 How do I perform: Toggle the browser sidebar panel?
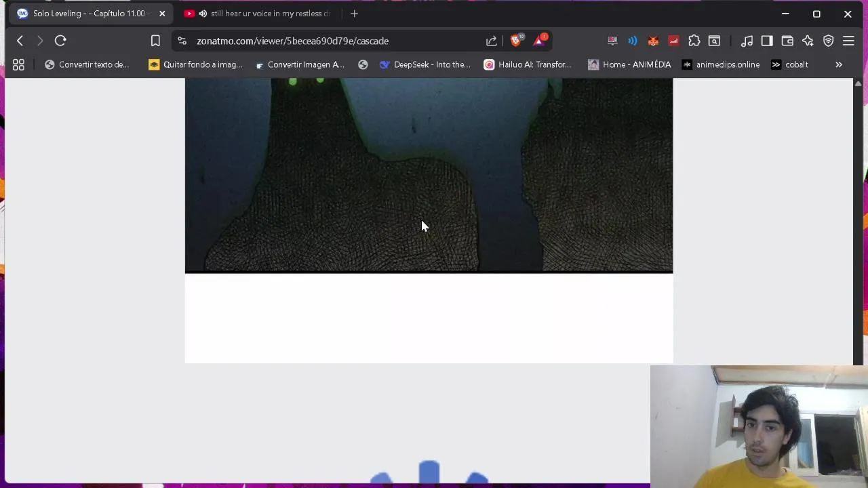[x=767, y=41]
